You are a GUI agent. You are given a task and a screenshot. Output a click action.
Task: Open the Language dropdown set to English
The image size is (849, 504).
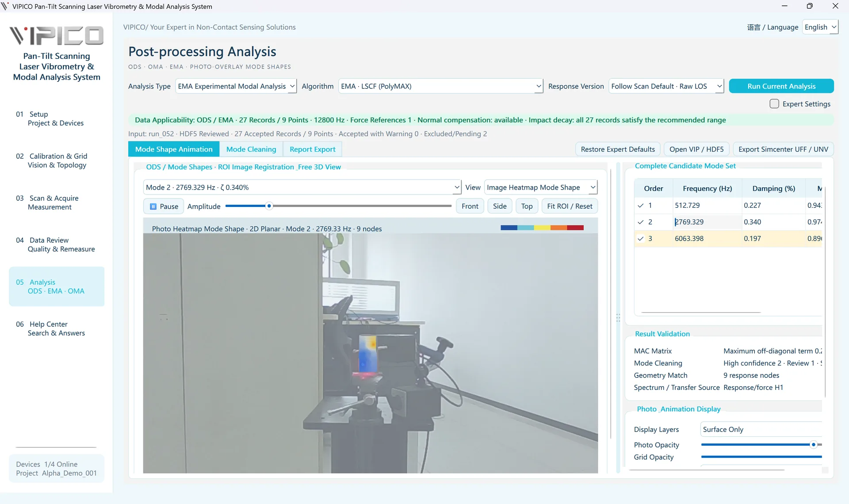tap(820, 27)
